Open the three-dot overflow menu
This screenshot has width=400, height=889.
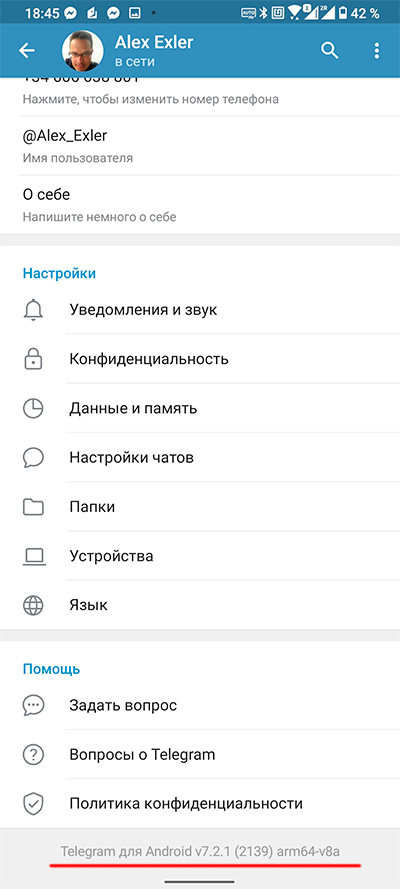click(377, 50)
